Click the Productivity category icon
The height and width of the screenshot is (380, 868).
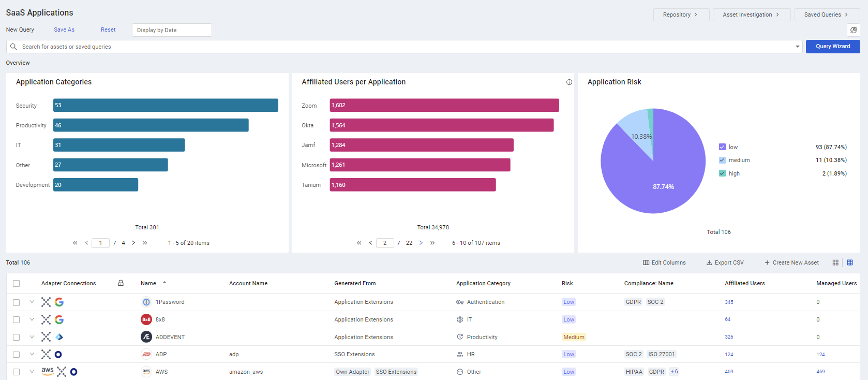460,337
